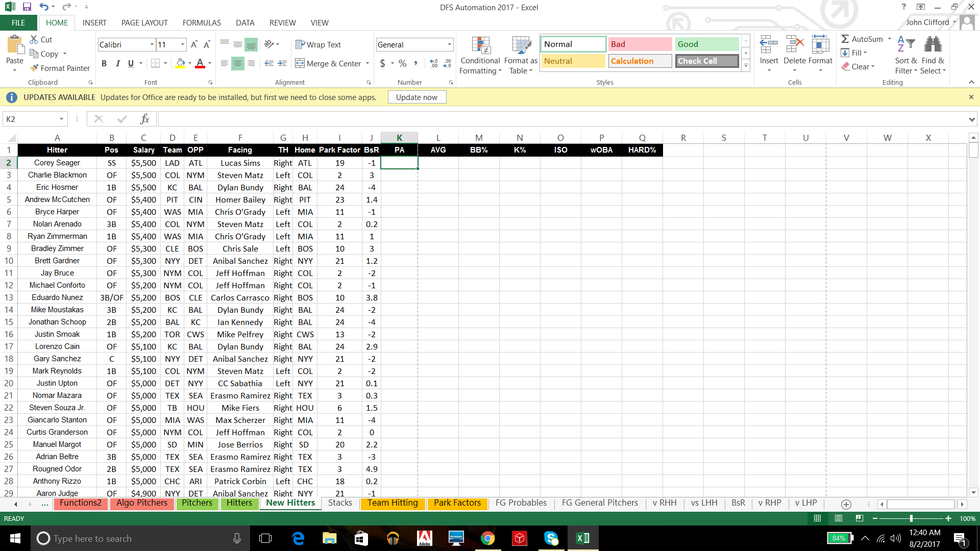Apply the yellow Fill Color swatch
Image resolution: width=980 pixels, height=551 pixels.
coord(180,63)
